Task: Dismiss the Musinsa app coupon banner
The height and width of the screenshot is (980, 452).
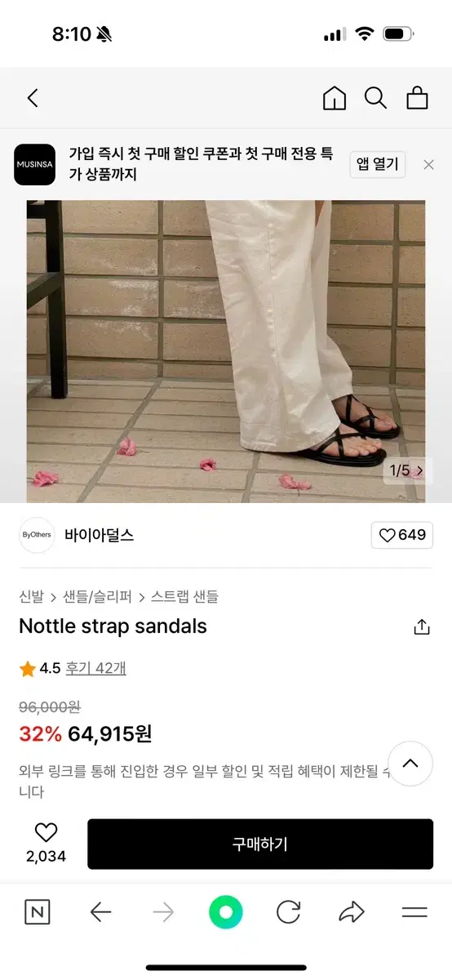Action: (x=428, y=164)
